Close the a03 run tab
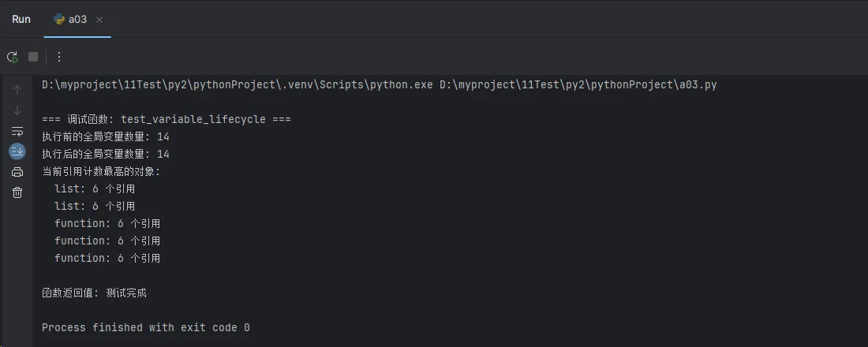 99,20
